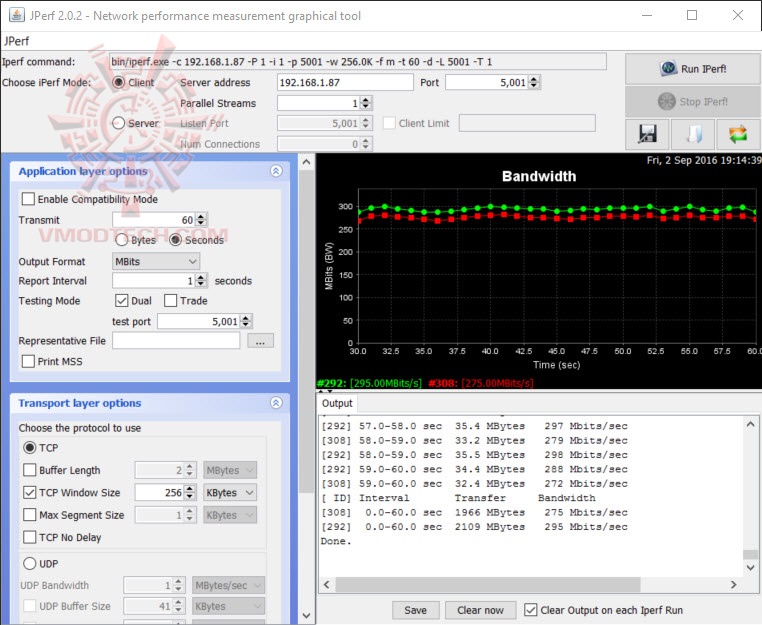Maximize the JPerf window

[x=692, y=15]
